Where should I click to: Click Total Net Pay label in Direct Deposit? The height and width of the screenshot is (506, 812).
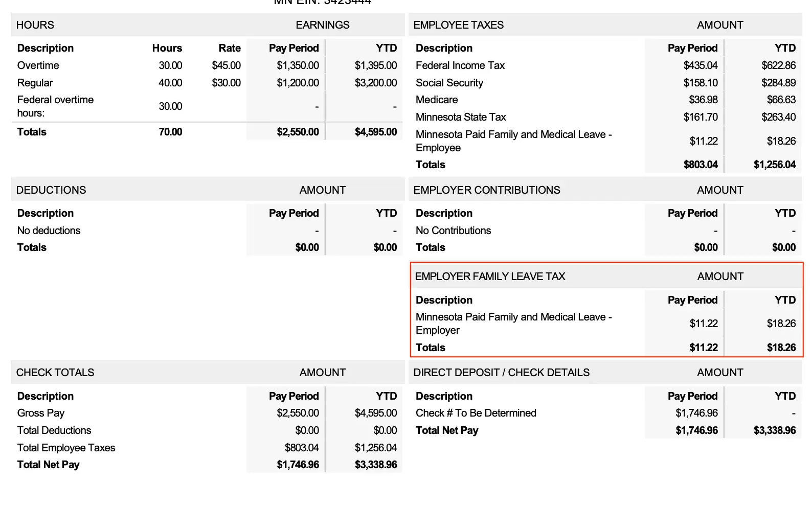(x=447, y=430)
